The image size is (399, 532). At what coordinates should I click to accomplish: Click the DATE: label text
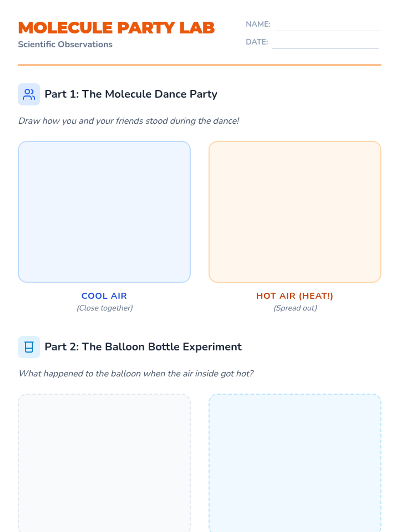(x=257, y=42)
